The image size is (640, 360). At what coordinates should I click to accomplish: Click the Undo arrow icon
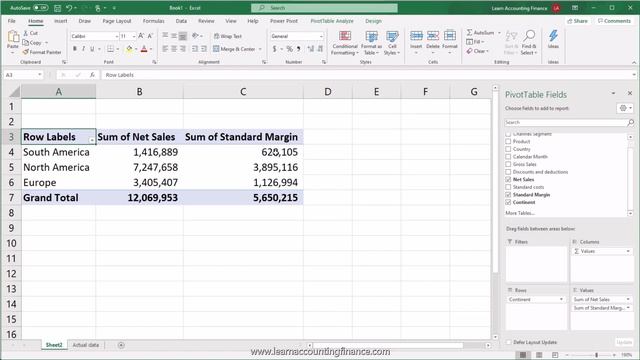(69, 8)
